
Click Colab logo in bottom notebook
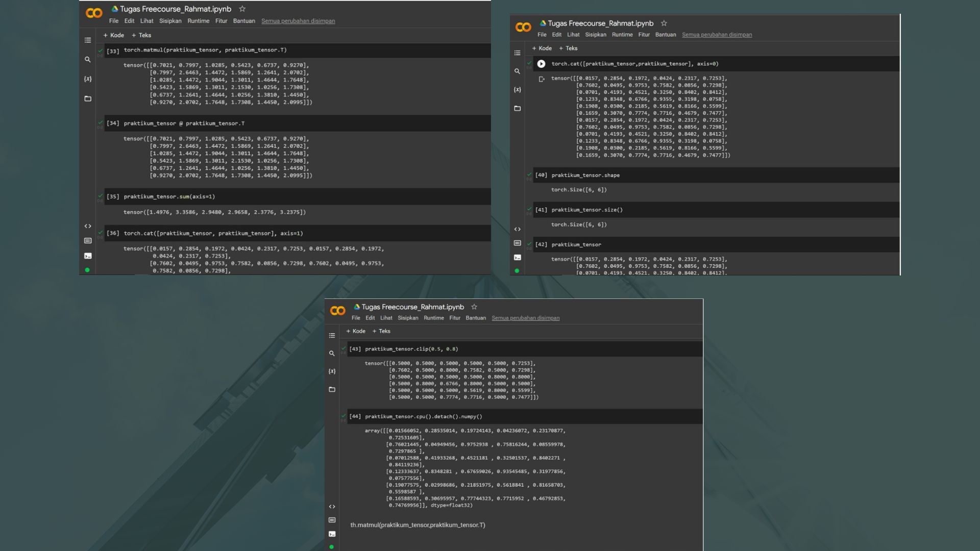coord(337,311)
